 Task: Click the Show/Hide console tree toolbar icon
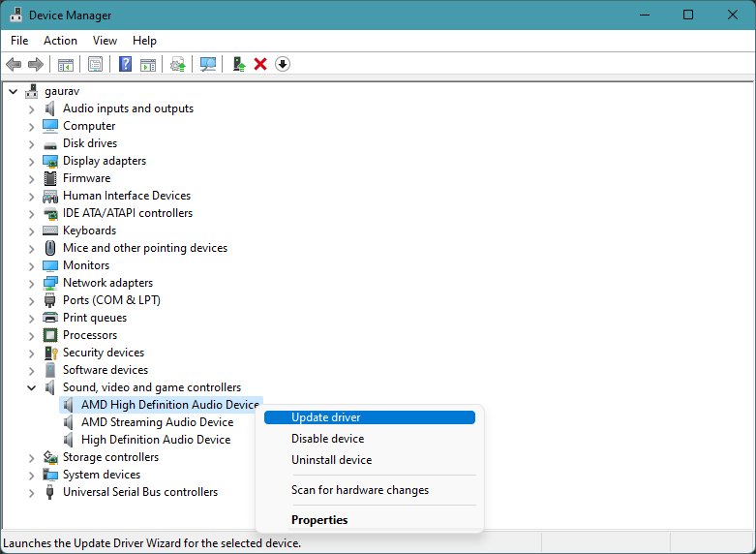pyautogui.click(x=66, y=64)
